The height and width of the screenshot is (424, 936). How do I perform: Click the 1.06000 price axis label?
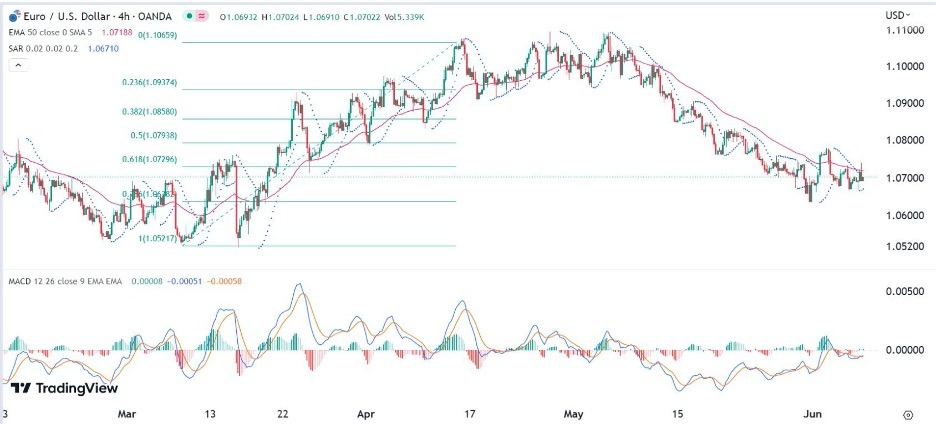pos(904,215)
